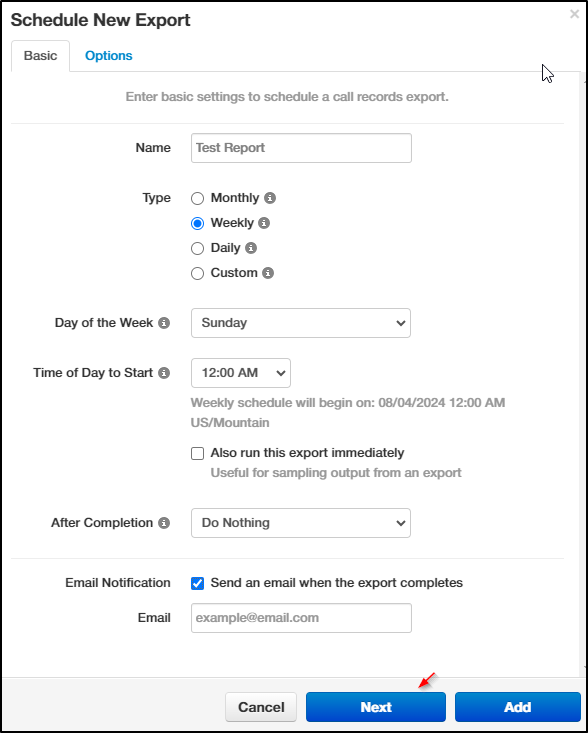Open the Day of the Week dropdown
The width and height of the screenshot is (588, 733).
point(301,323)
